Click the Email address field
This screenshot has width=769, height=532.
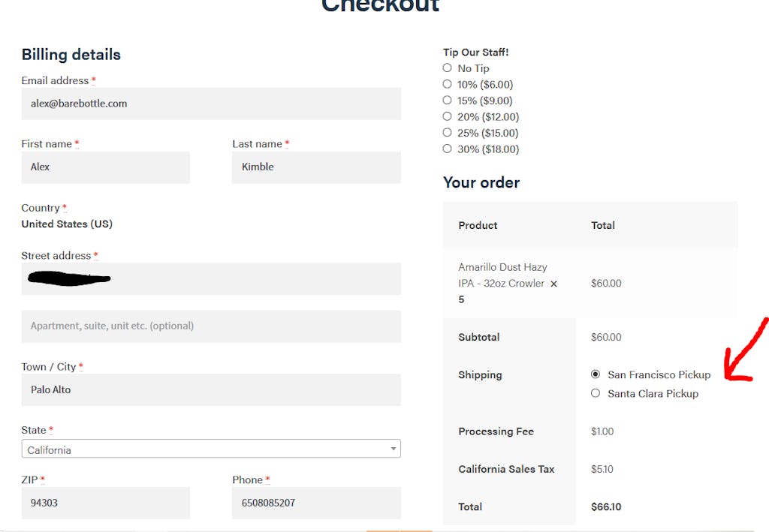(x=210, y=104)
